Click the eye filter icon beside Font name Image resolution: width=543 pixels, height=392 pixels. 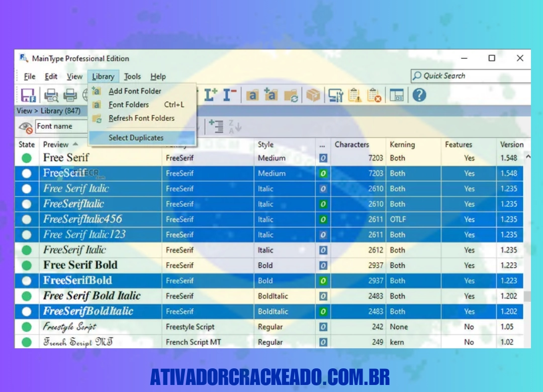[26, 128]
